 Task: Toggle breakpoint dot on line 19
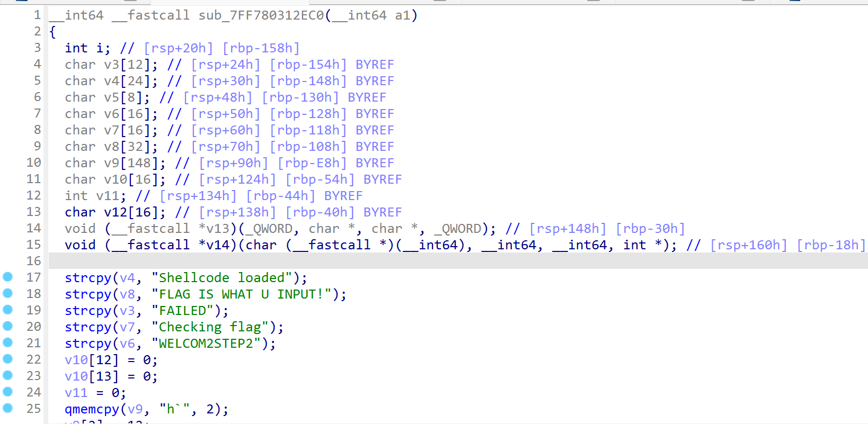(8, 310)
